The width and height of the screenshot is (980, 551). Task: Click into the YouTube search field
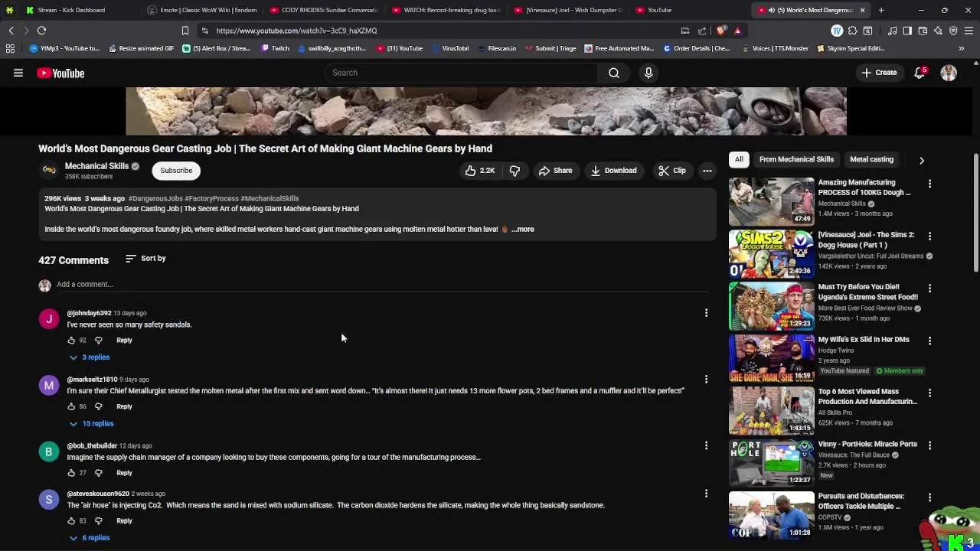tap(461, 73)
